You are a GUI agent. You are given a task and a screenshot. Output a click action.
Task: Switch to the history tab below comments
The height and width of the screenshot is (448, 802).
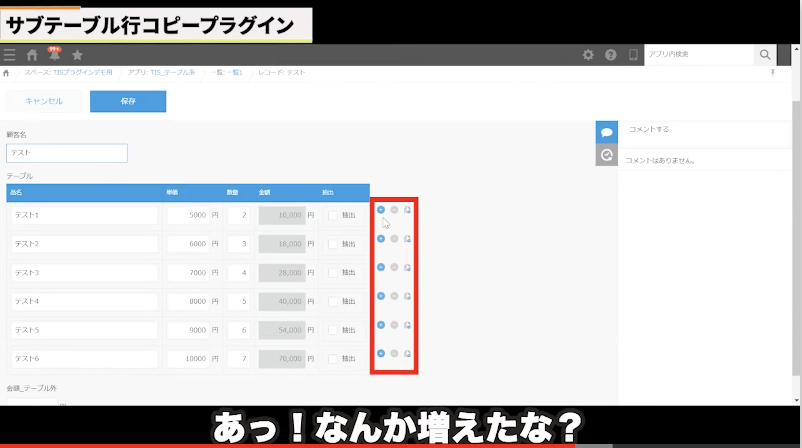click(606, 155)
